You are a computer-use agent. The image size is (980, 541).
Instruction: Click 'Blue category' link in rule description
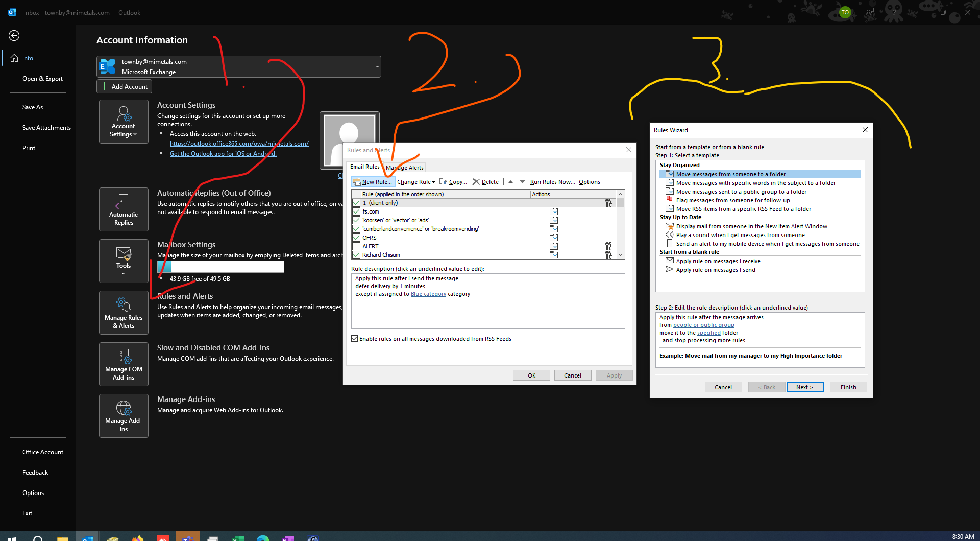point(428,294)
